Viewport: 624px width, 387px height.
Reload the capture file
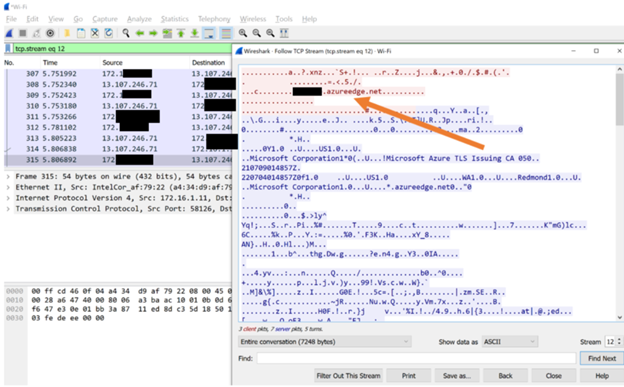108,33
